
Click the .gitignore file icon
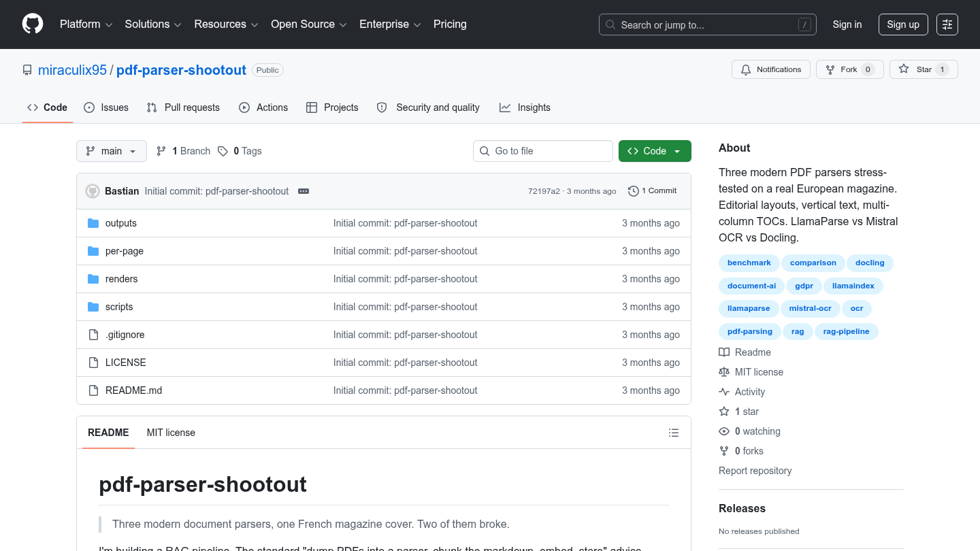93,335
